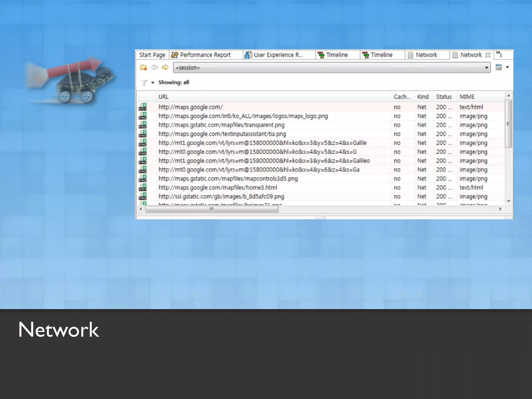
Task: Click the horizontal scrollbar thumb
Action: point(212,209)
